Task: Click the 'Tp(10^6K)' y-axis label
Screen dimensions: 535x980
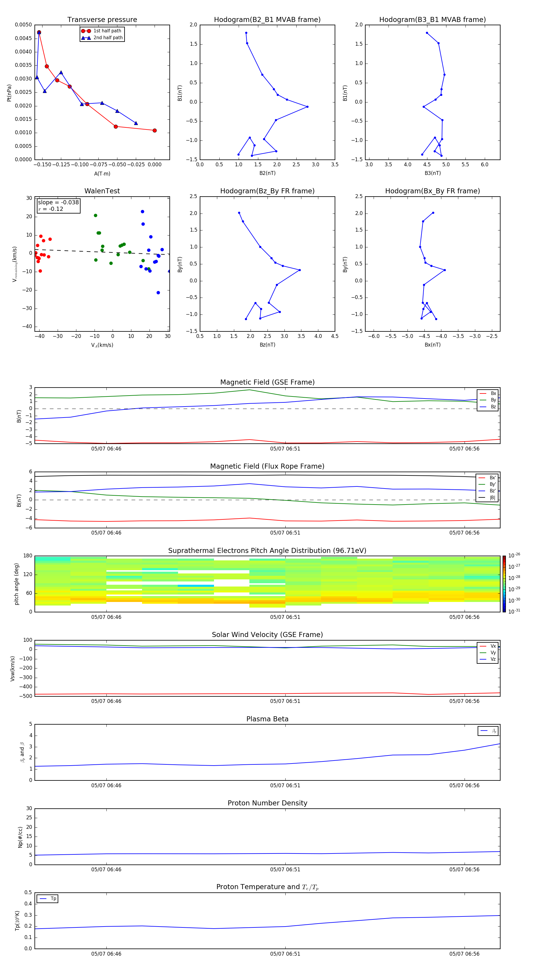Action: tap(17, 921)
